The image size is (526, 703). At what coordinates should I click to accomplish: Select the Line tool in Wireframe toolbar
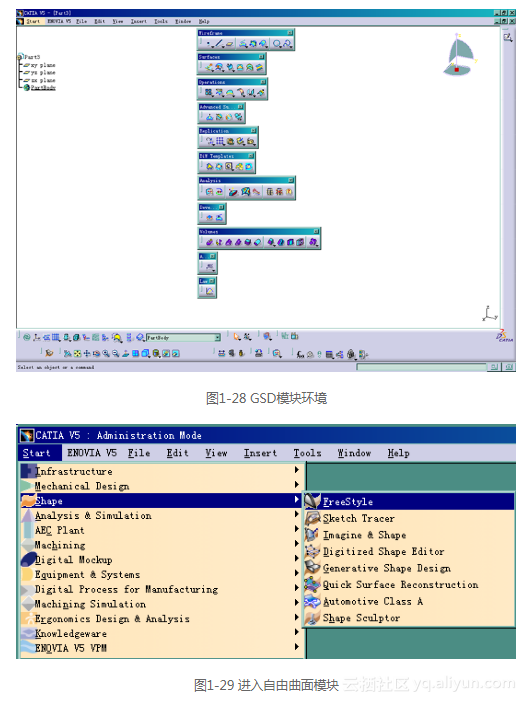point(218,44)
